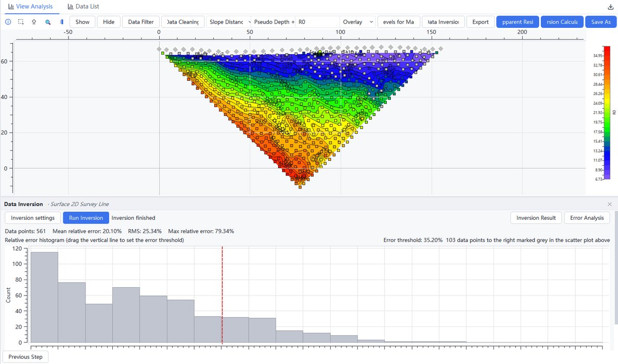Open the Data Filter tool
This screenshot has width=618, height=364.
click(x=141, y=22)
